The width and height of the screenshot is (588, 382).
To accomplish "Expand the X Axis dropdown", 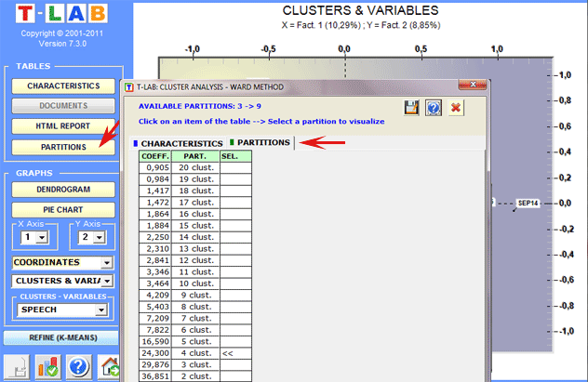I will [x=42, y=237].
